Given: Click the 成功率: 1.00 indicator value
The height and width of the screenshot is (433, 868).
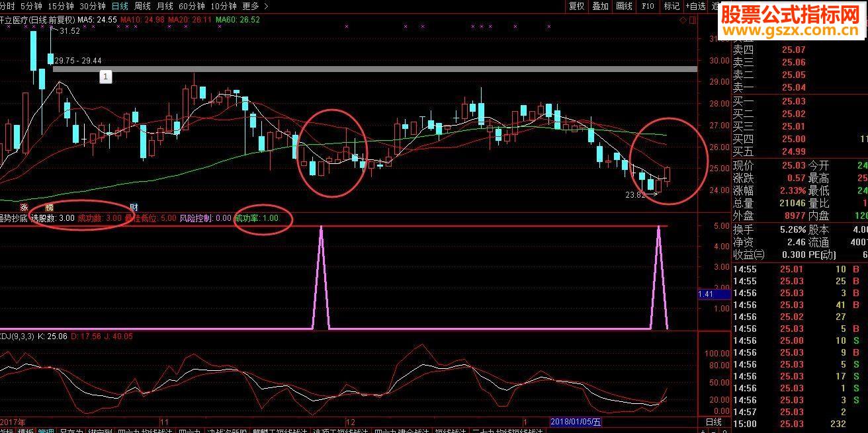Looking at the screenshot, I should pos(257,217).
